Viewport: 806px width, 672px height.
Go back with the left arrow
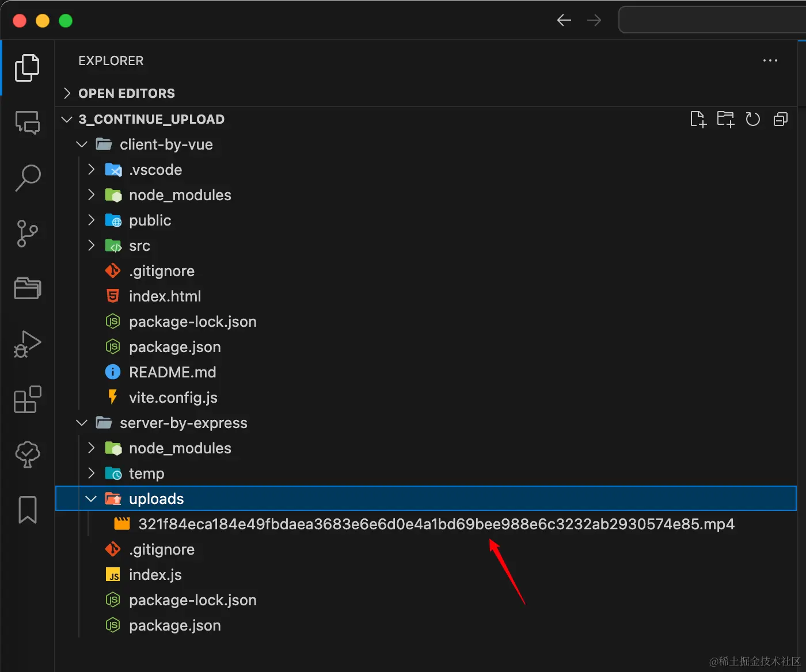564,20
